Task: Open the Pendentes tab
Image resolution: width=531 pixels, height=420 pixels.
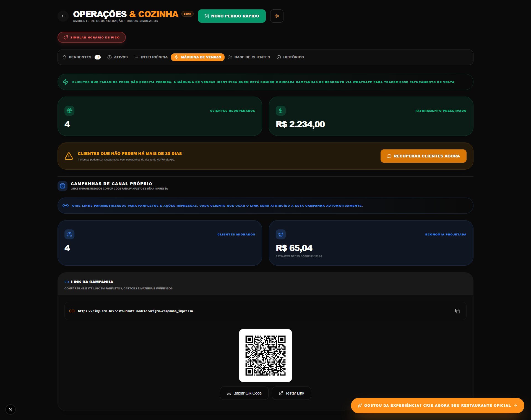Action: 81,57
